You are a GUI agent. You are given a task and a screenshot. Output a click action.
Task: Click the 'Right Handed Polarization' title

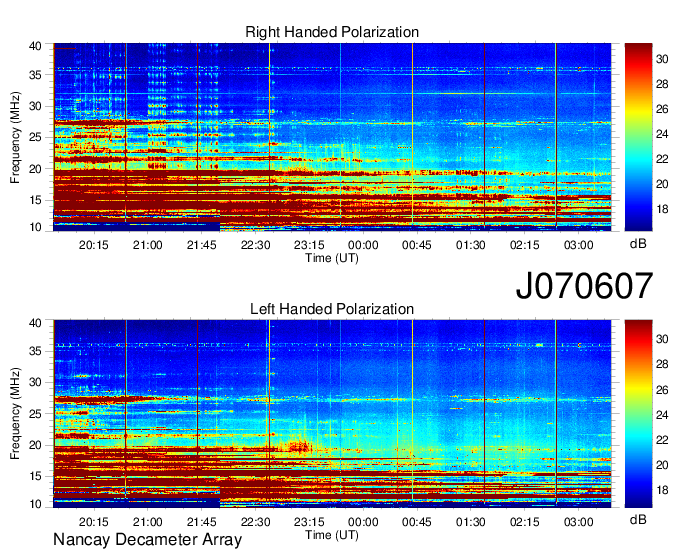tap(332, 32)
